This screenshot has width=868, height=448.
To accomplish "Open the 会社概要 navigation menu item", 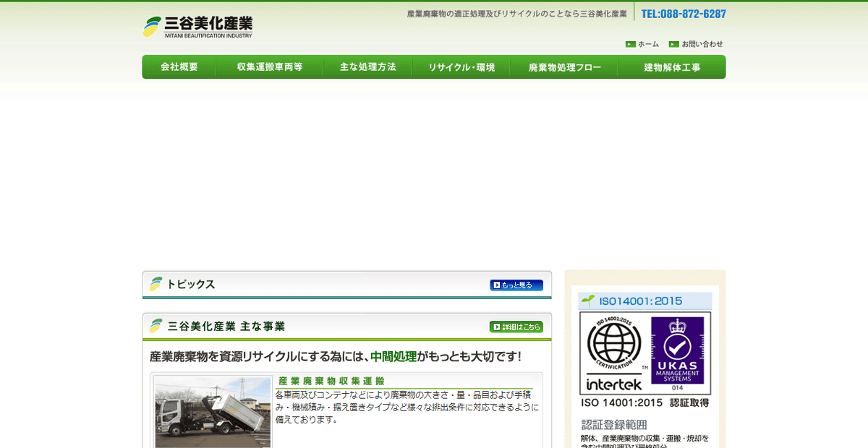I will pyautogui.click(x=179, y=66).
